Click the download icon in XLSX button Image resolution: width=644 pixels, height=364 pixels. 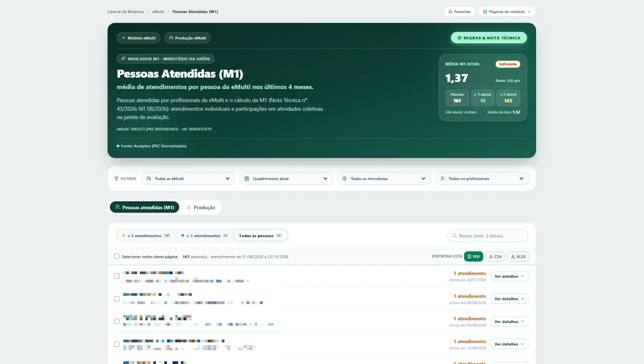pos(513,256)
